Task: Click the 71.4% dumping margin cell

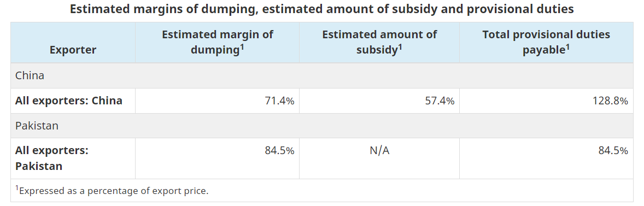Action: pos(217,101)
